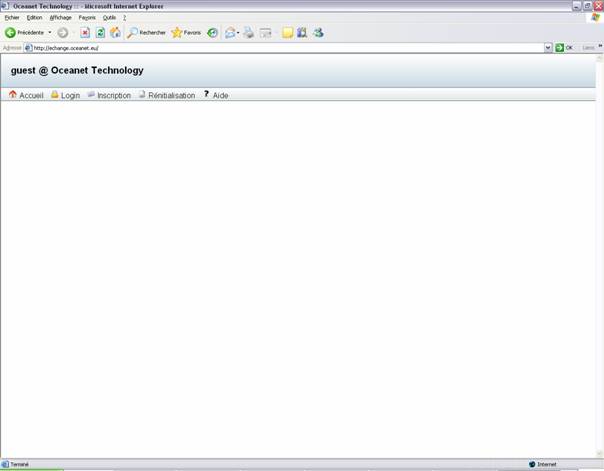Print the page with printer icon
This screenshot has height=471, width=604.
click(x=249, y=33)
